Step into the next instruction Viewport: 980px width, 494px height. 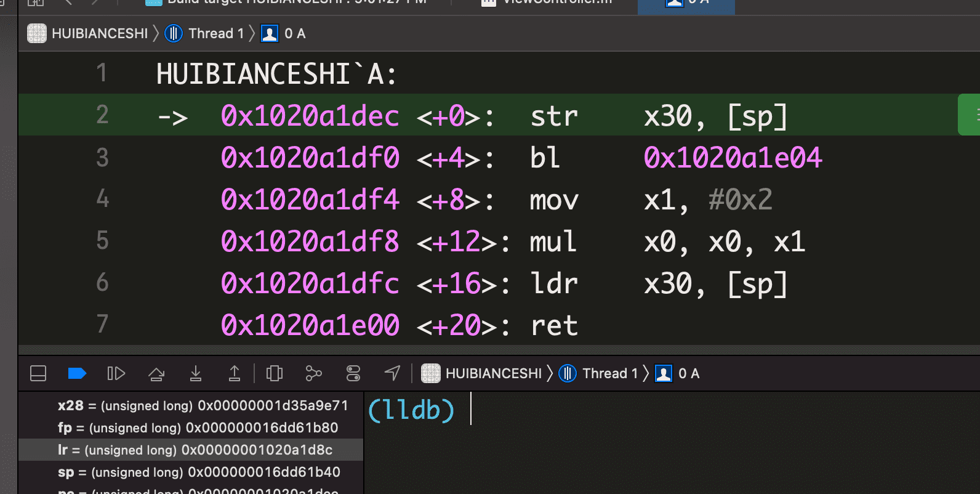(x=196, y=373)
